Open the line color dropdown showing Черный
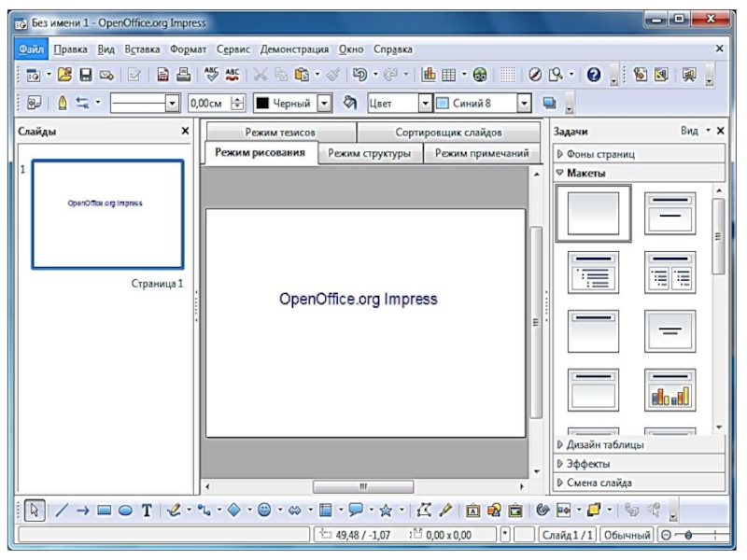This screenshot has height=560, width=747. click(x=325, y=104)
